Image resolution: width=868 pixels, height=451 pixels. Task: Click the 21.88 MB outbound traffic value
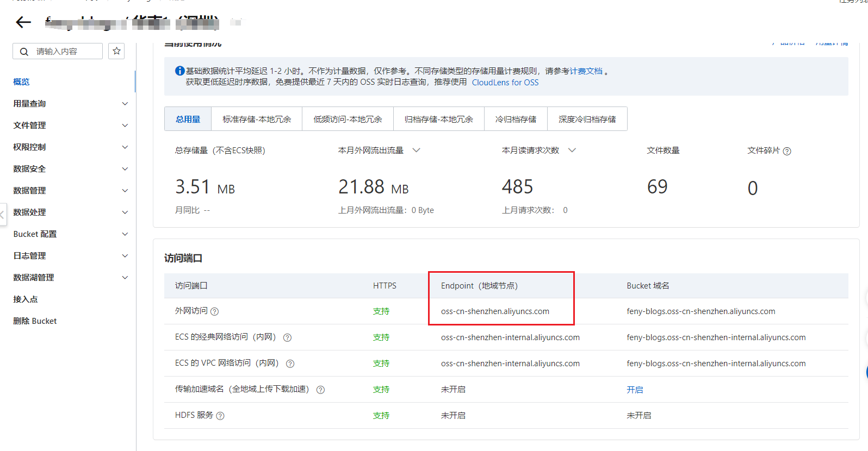(x=374, y=187)
